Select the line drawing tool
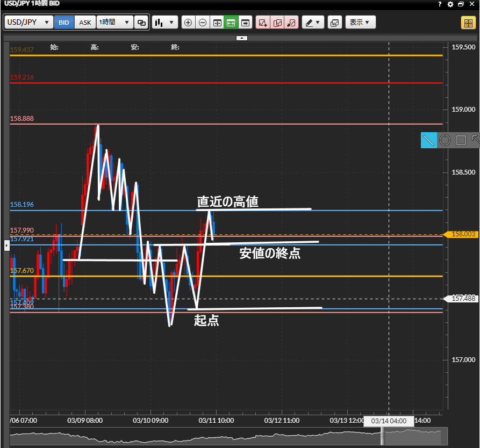480x448 pixels. [x=429, y=140]
